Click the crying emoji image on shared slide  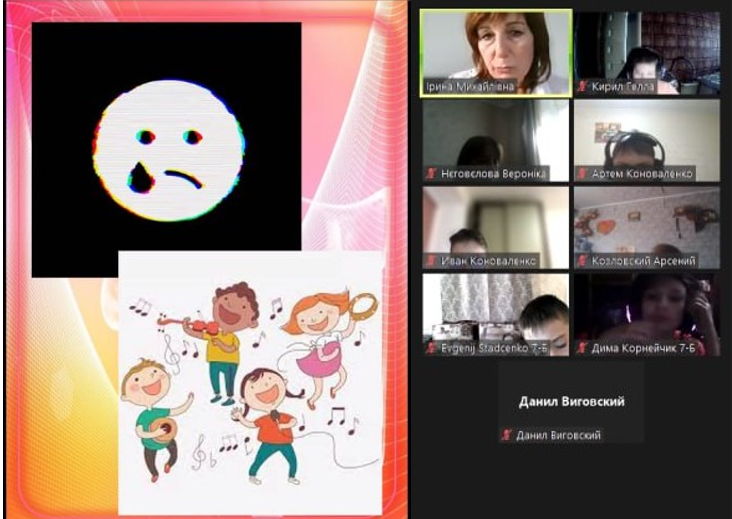tap(167, 149)
